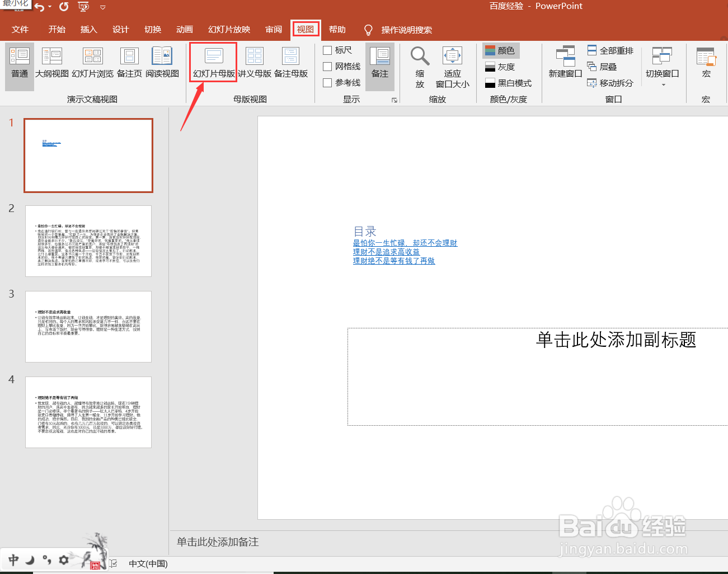
Task: Enable the Ruler checkbox (标尺)
Action: pyautogui.click(x=327, y=50)
